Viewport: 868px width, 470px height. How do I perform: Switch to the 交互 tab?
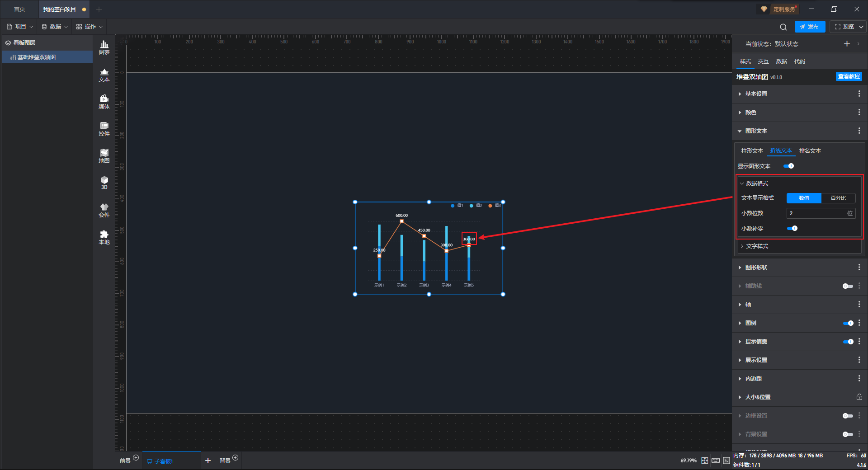click(x=763, y=61)
